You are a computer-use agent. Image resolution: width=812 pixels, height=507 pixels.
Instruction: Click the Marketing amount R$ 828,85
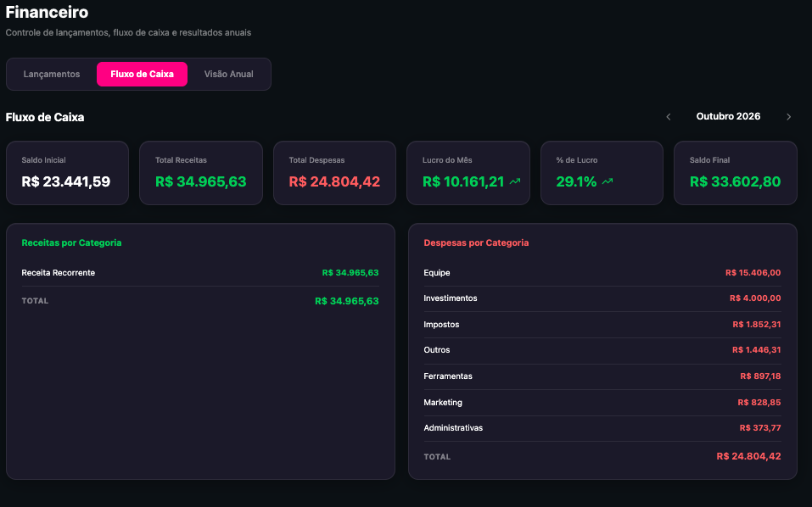[x=759, y=402]
